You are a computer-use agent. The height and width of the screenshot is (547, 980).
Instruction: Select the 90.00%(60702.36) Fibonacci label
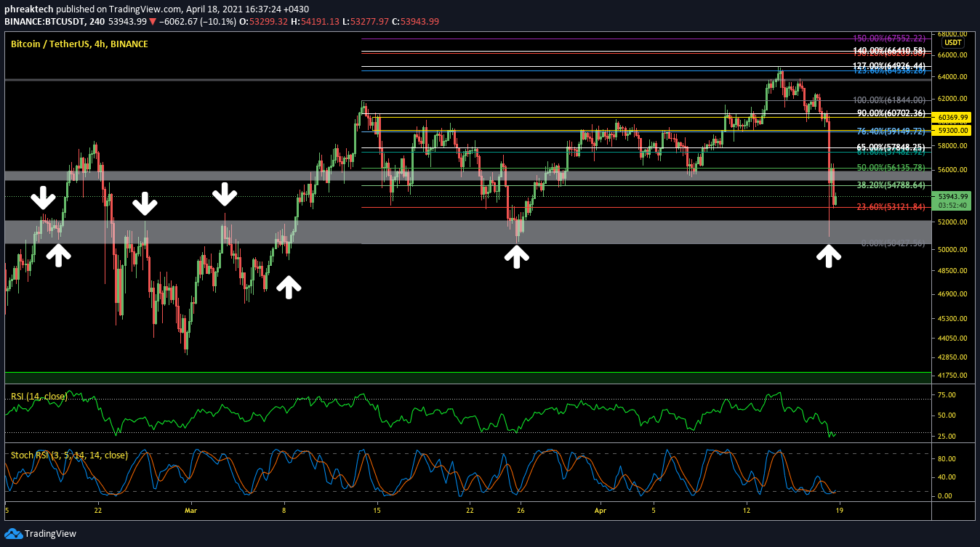coord(891,113)
